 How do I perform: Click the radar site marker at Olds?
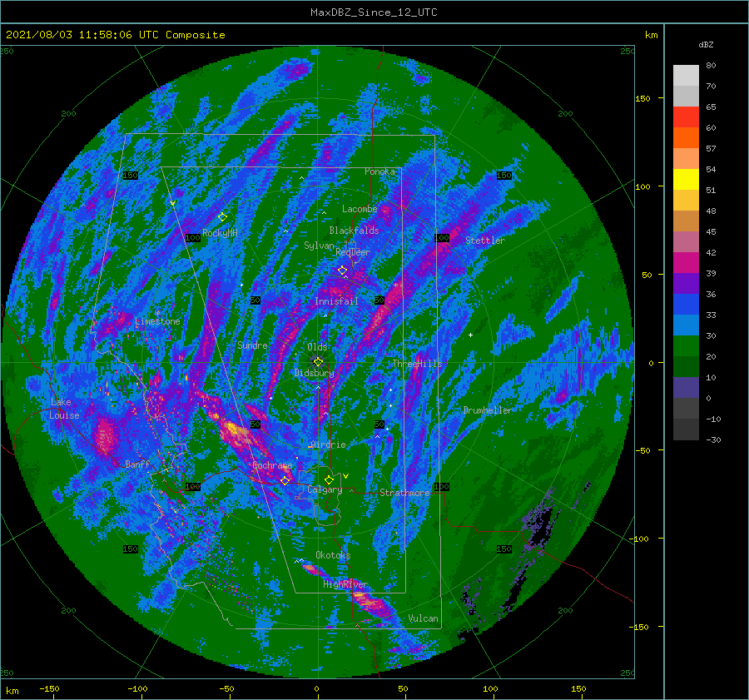pos(318,362)
